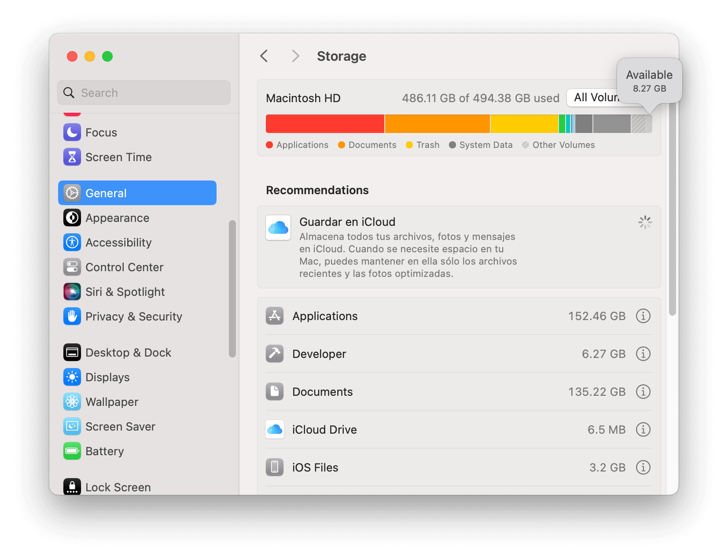Click the Recommendations heading
The height and width of the screenshot is (560, 728).
tap(317, 190)
